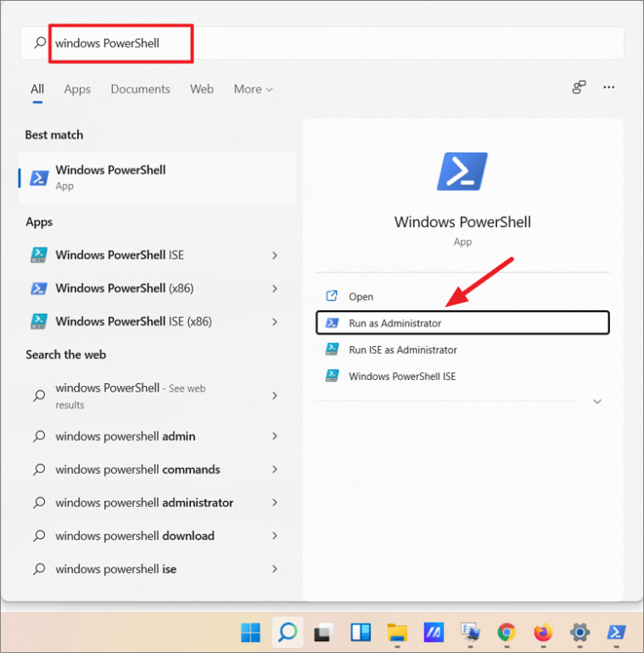Click Run ISE as Administrator
The width and height of the screenshot is (644, 653).
[402, 349]
